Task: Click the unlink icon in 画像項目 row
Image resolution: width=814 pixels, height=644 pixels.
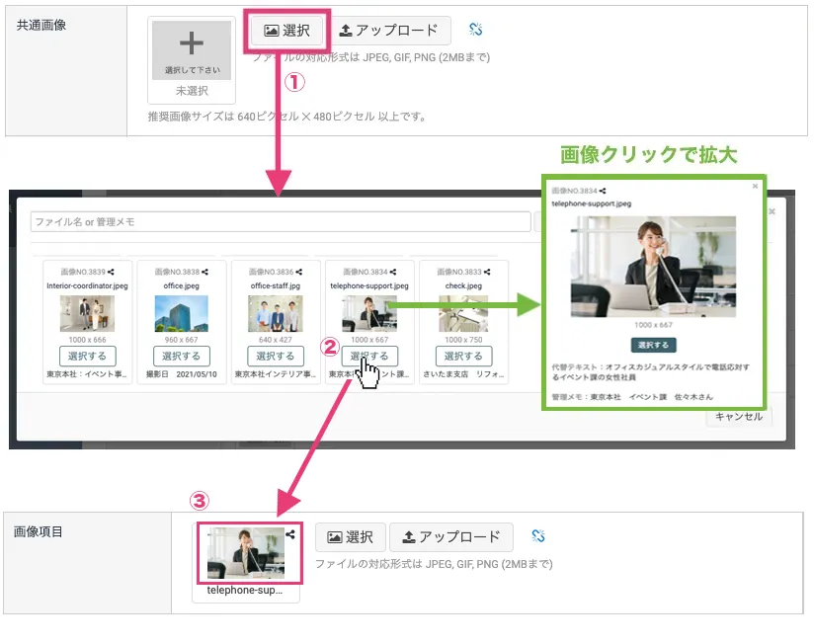Action: click(x=538, y=535)
